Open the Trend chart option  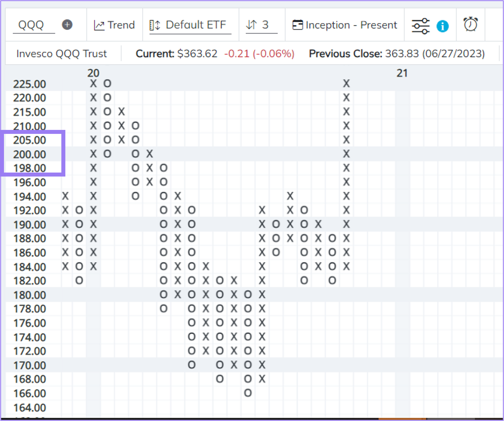tap(114, 25)
